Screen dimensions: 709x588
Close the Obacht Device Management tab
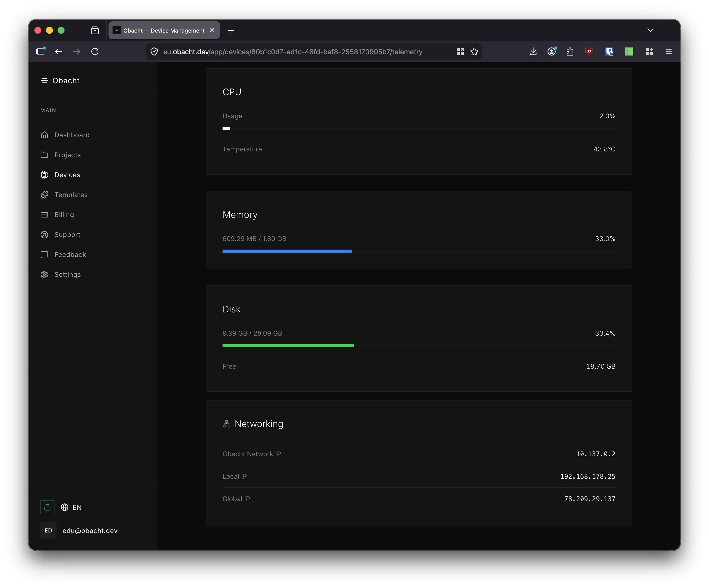(212, 30)
